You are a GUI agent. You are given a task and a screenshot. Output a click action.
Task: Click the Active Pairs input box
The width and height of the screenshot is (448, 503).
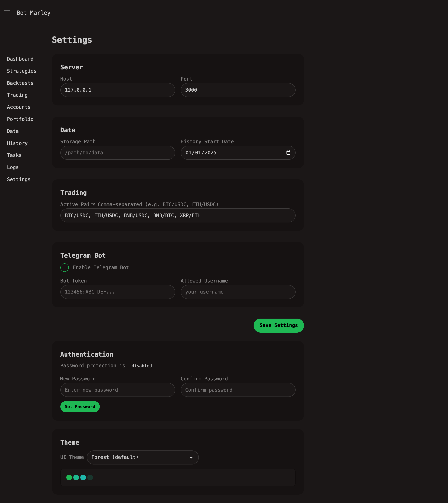(178, 215)
